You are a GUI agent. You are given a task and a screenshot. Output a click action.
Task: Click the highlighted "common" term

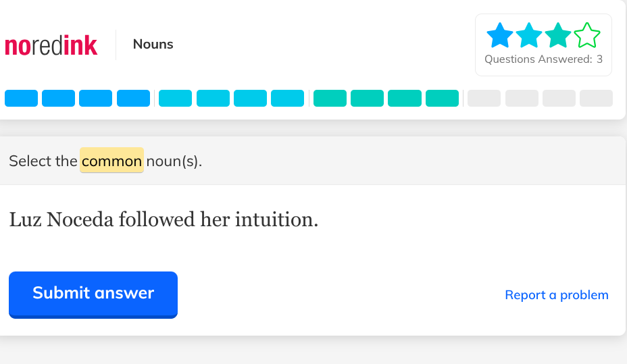pyautogui.click(x=111, y=161)
